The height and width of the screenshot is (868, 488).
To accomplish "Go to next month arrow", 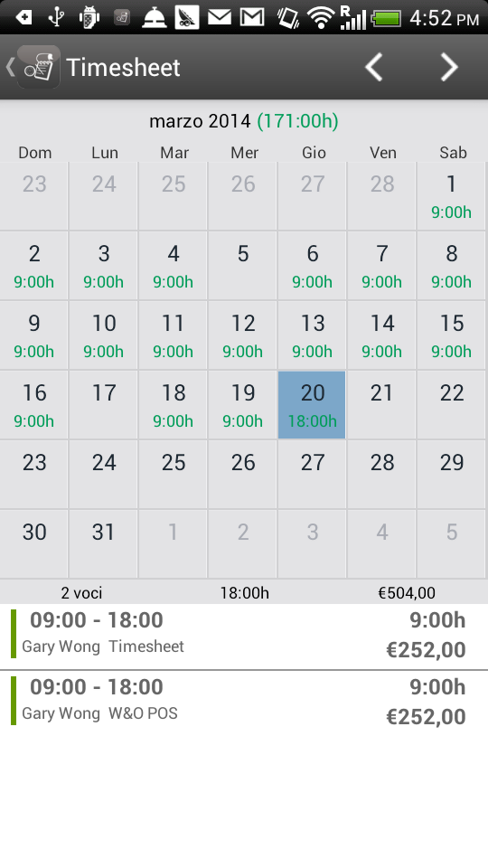I will [449, 67].
